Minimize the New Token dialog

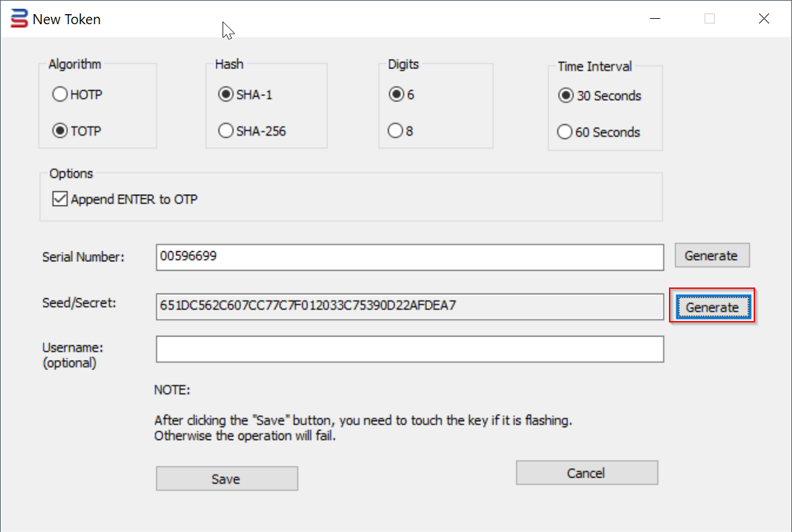coord(656,19)
